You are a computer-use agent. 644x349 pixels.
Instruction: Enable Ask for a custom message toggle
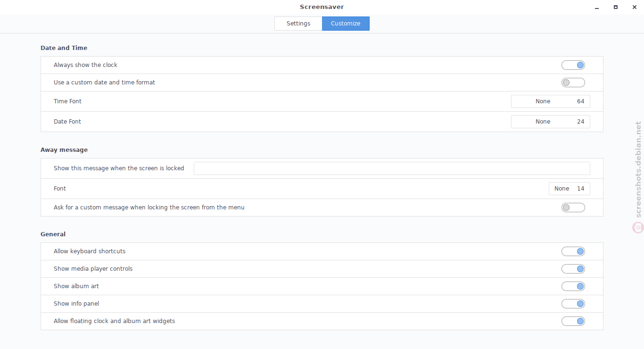pyautogui.click(x=573, y=208)
